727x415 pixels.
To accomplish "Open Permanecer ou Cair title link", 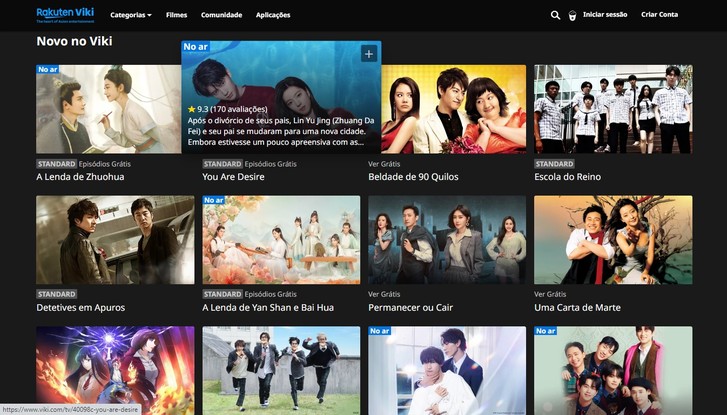I will [x=410, y=307].
